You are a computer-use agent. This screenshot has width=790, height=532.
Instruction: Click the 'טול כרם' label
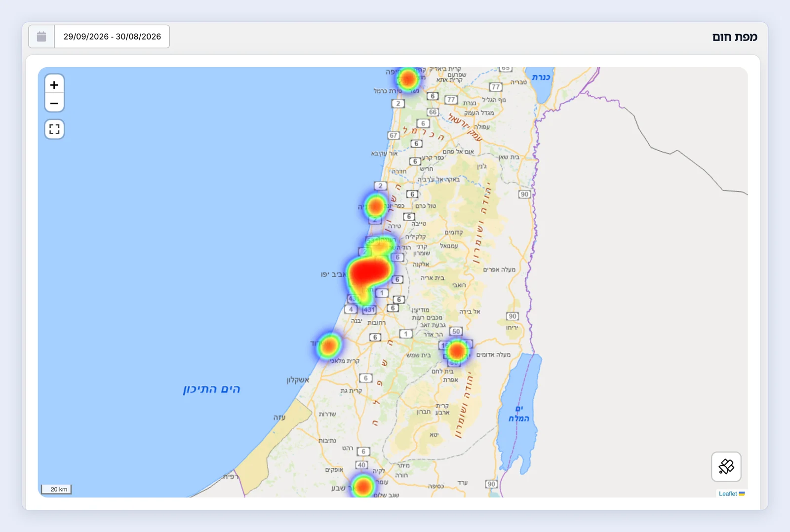pyautogui.click(x=426, y=206)
